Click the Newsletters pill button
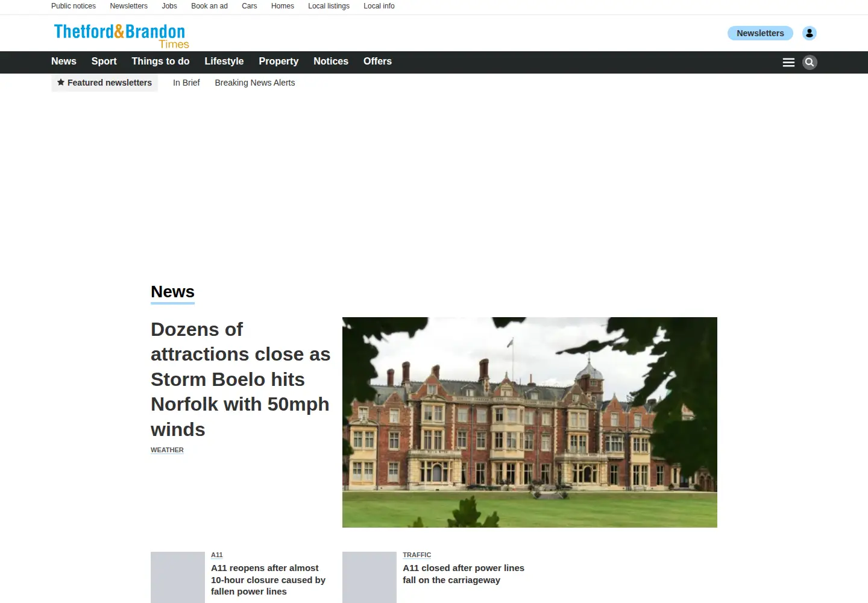This screenshot has height=603, width=868. 760,33
